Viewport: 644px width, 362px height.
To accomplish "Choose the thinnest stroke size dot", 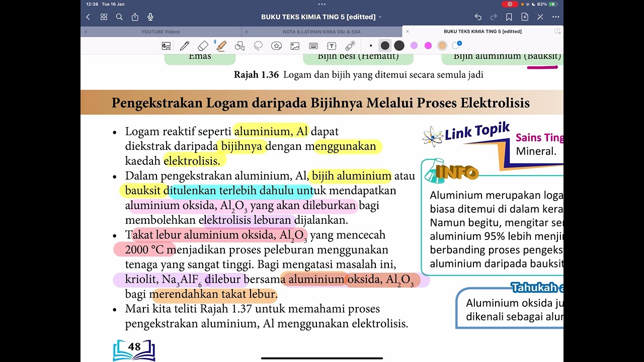I will (x=371, y=46).
